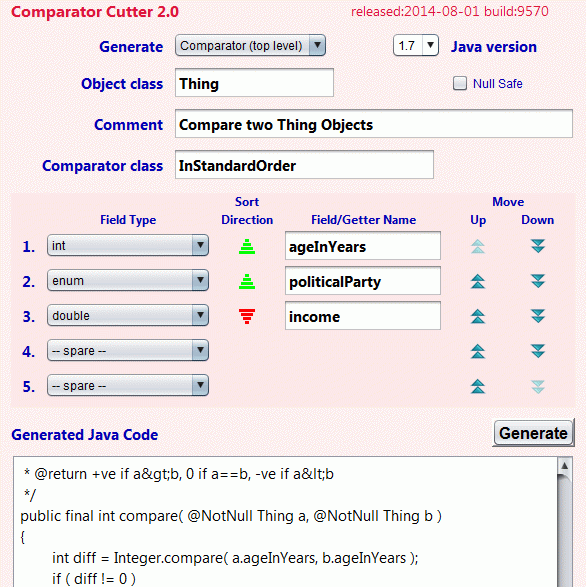This screenshot has width=586, height=587.
Task: Enable the Null Safe checkbox
Action: tap(460, 83)
